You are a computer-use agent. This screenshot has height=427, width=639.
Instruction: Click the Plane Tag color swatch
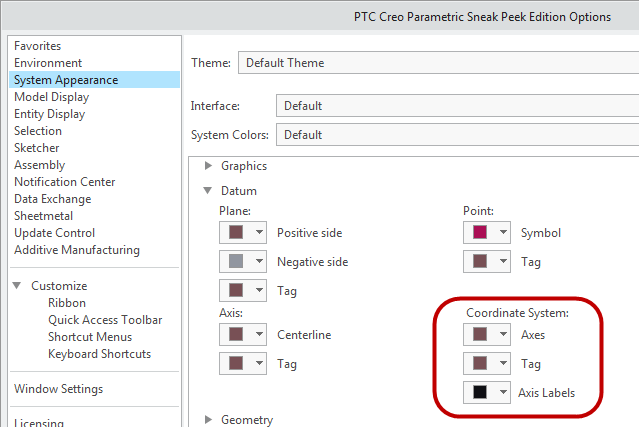[236, 291]
